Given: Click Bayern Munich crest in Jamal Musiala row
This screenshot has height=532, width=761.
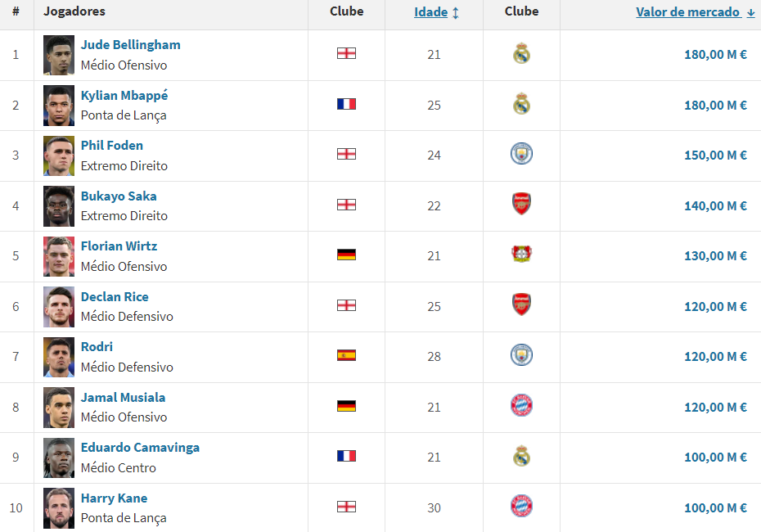Looking at the screenshot, I should point(521,405).
